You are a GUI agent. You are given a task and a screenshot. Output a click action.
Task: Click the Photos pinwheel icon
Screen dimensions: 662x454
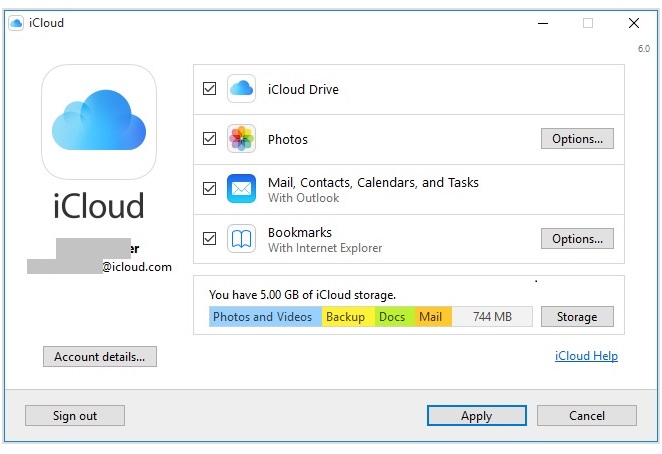click(241, 139)
